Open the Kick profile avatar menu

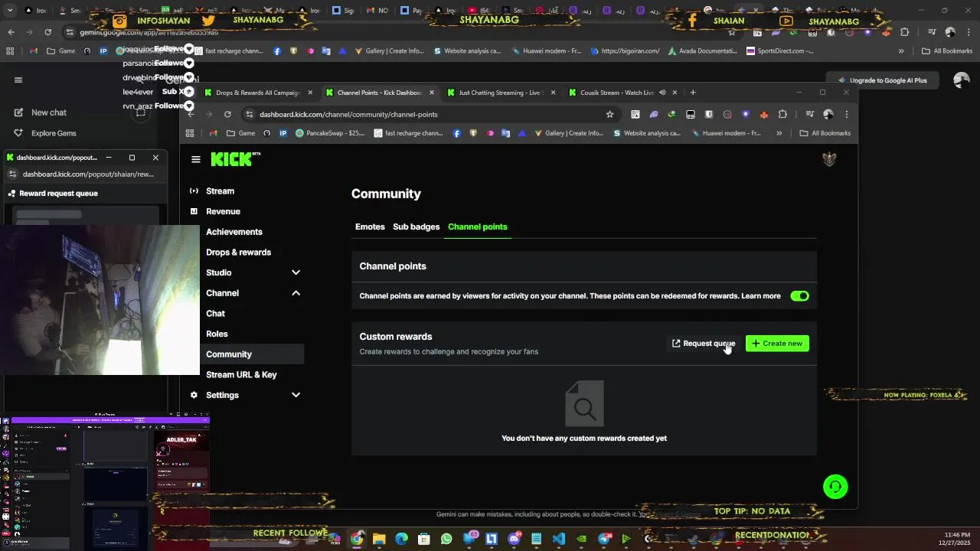(828, 158)
